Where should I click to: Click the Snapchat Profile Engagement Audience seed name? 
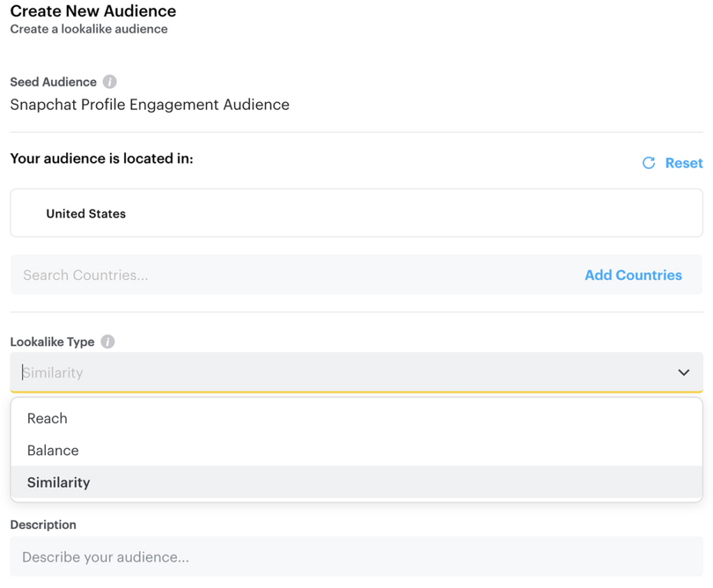point(149,104)
